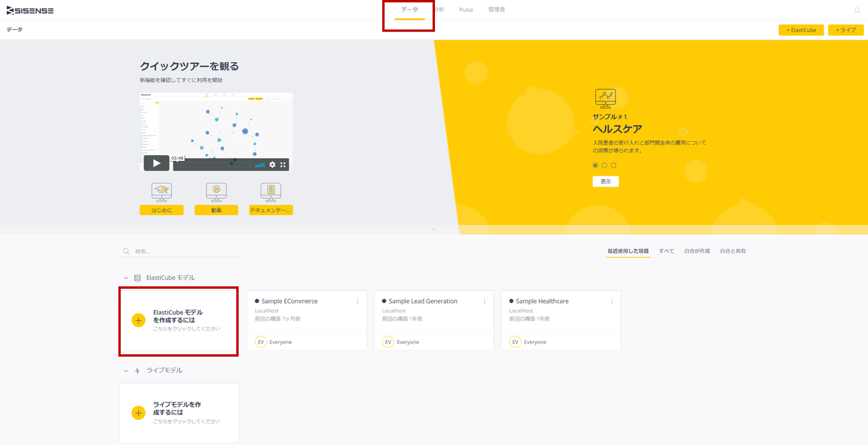Open the user profile icon

click(x=857, y=11)
